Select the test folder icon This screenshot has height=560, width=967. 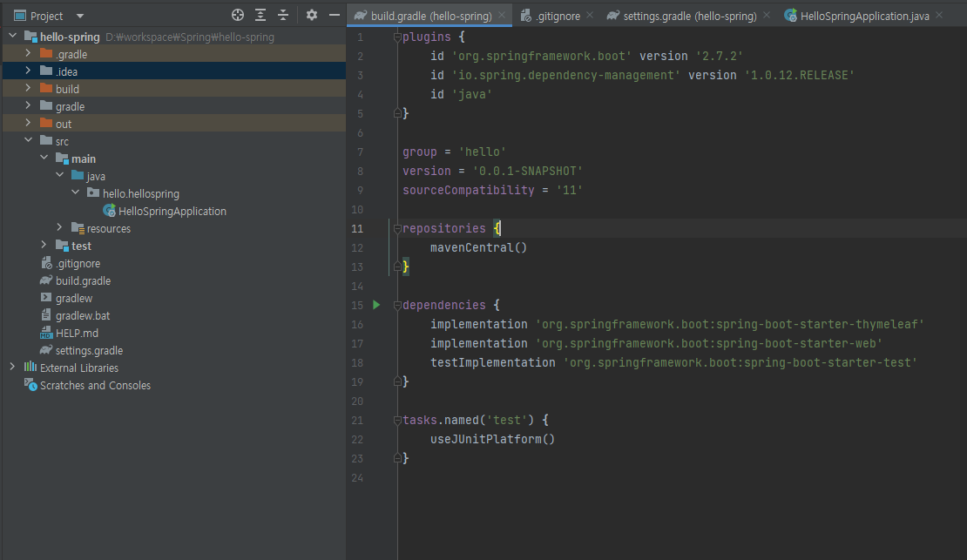(62, 246)
